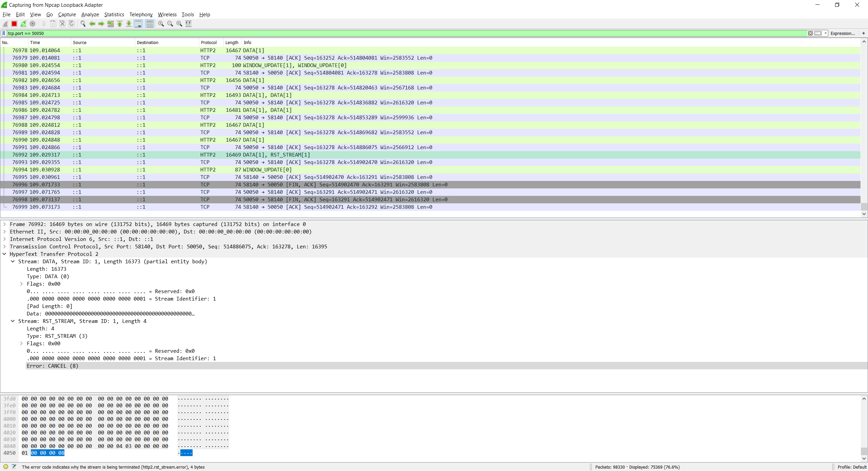Collapse the HyperText Transfer Protocol 2 tree
This screenshot has width=868, height=471.
4,254
